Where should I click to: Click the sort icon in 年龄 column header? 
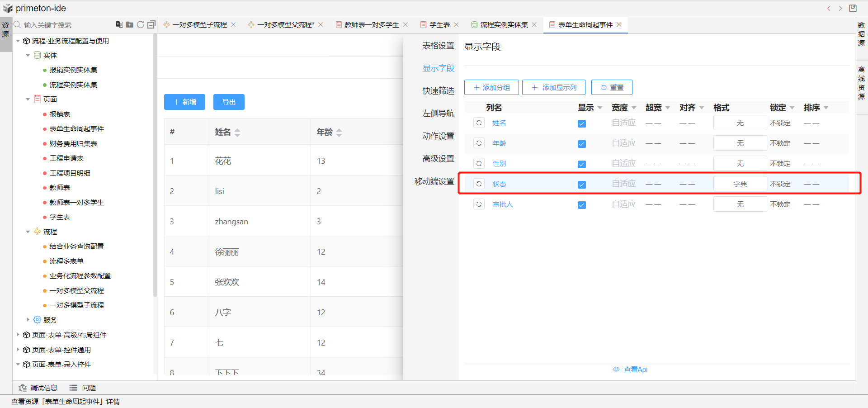(339, 133)
